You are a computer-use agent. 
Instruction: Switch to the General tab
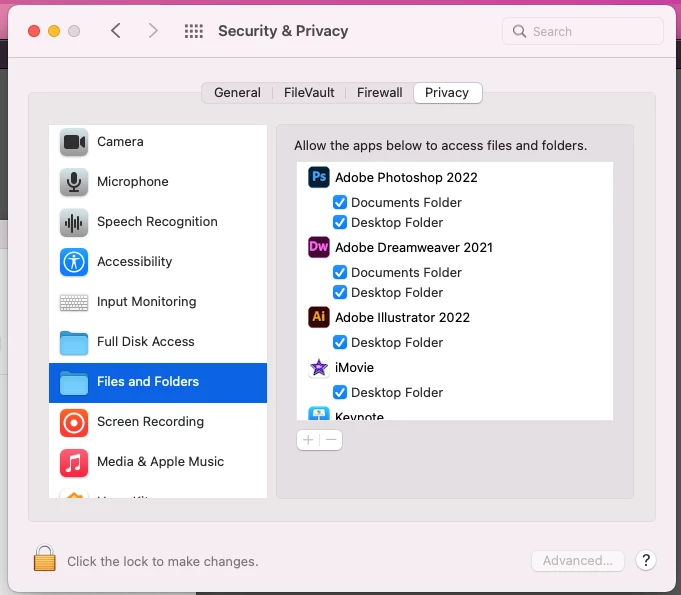click(x=237, y=93)
